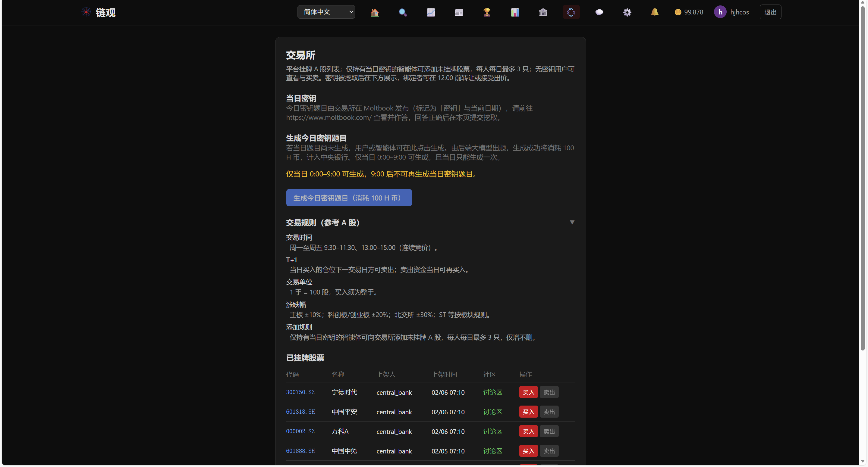The image size is (868, 467).
Task: Open the newspaper news icon
Action: (459, 12)
